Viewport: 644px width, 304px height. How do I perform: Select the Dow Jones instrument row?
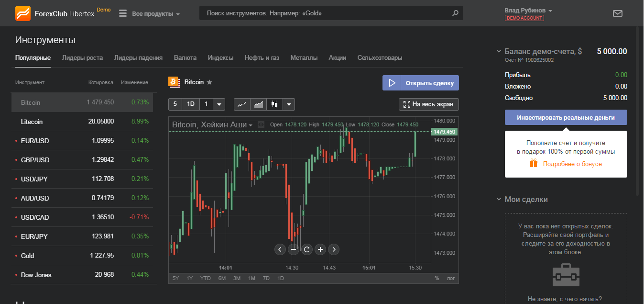(82, 275)
